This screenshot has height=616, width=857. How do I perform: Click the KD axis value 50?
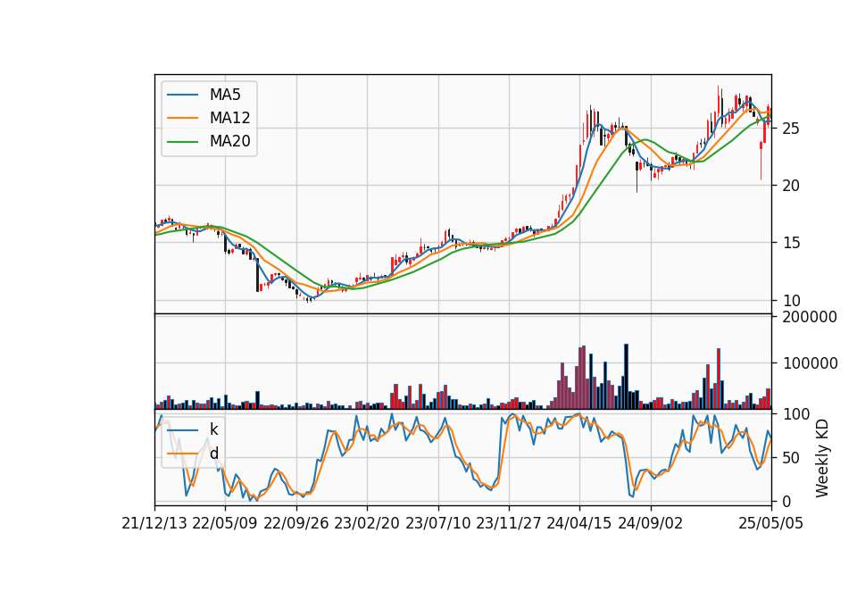coord(792,458)
